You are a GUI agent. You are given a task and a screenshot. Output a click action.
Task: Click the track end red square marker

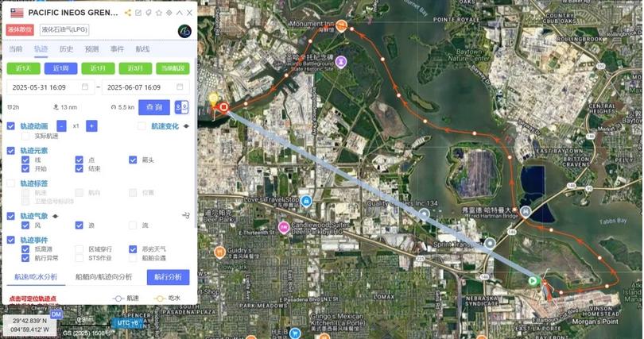point(224,107)
